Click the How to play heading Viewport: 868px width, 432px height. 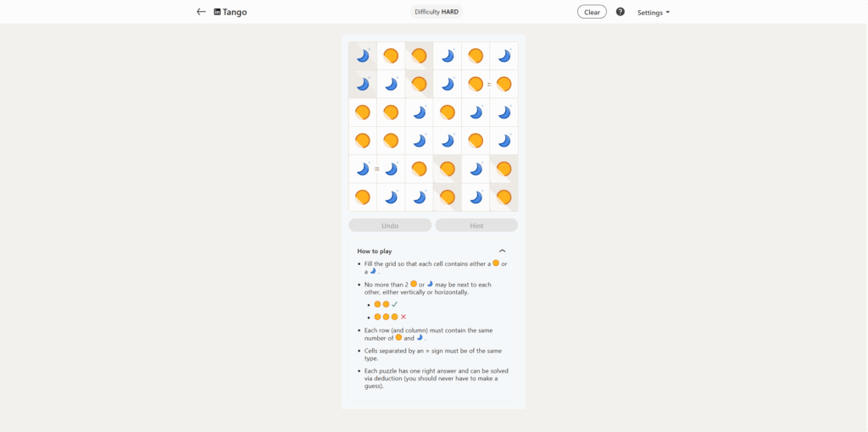click(x=375, y=251)
